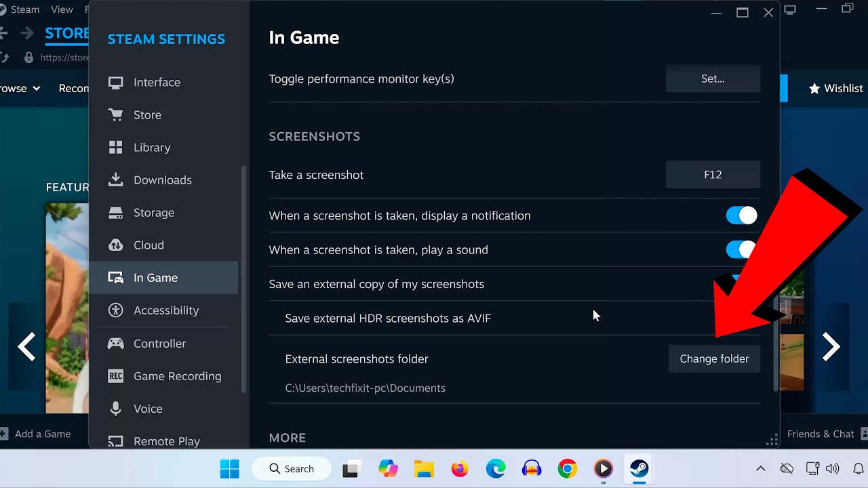Viewport: 868px width, 488px height.
Task: Select the Cloud settings category
Action: point(163,245)
